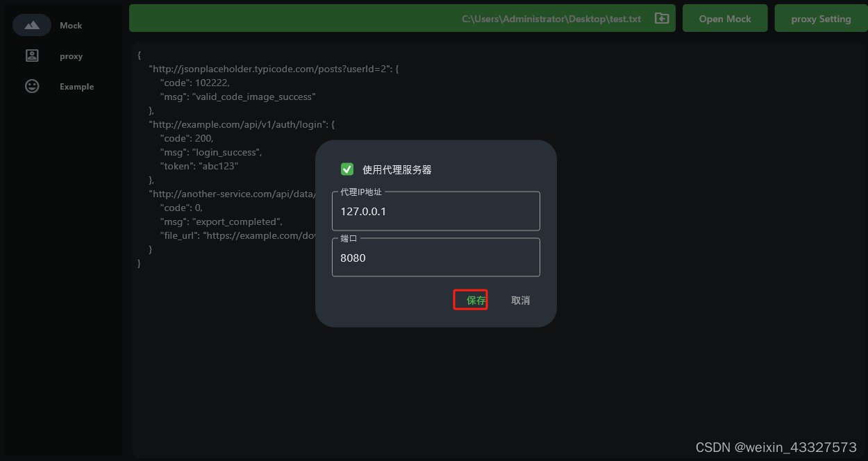868x461 pixels.
Task: Uncheck the 使用代理服务器 checkbox
Action: click(347, 169)
